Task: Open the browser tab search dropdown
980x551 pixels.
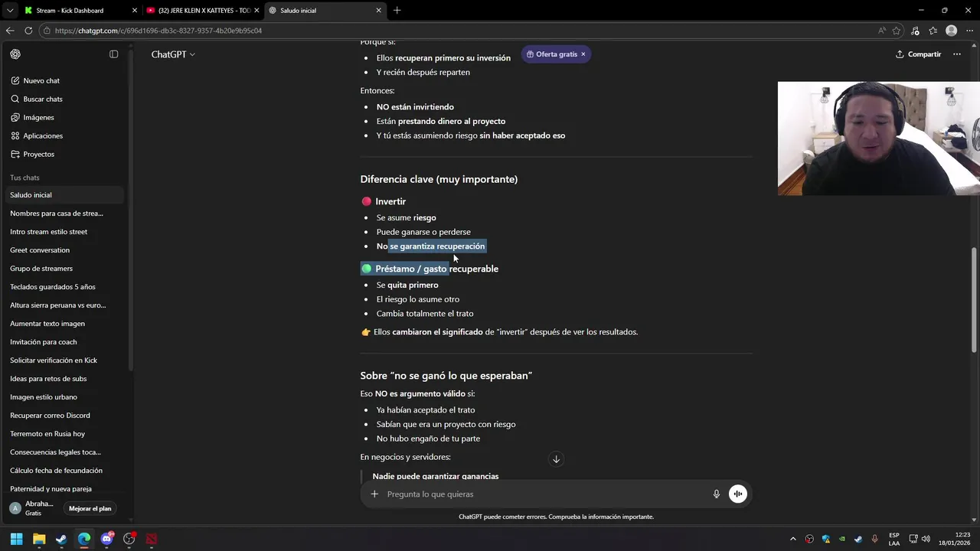Action: [10, 11]
